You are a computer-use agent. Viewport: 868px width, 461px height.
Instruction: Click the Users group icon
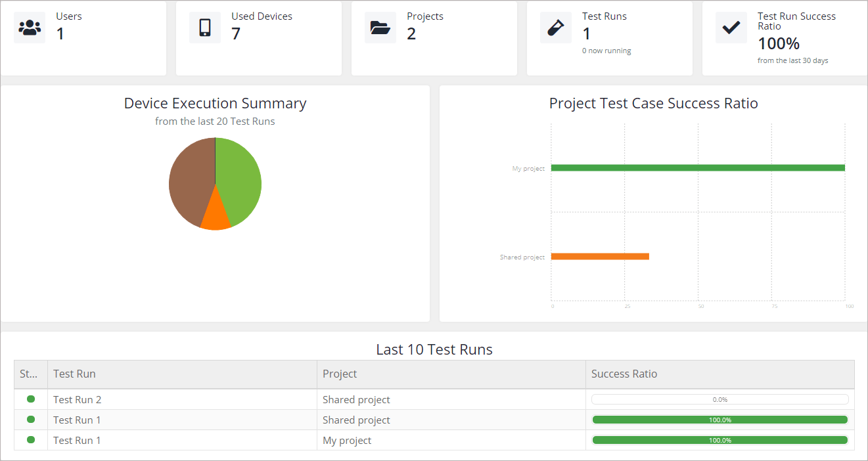(30, 28)
